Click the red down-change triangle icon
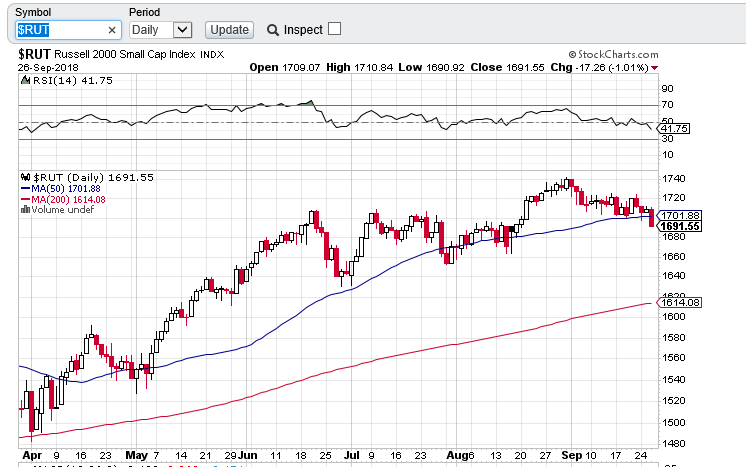Viewport: 746px width, 467px height. (x=655, y=68)
